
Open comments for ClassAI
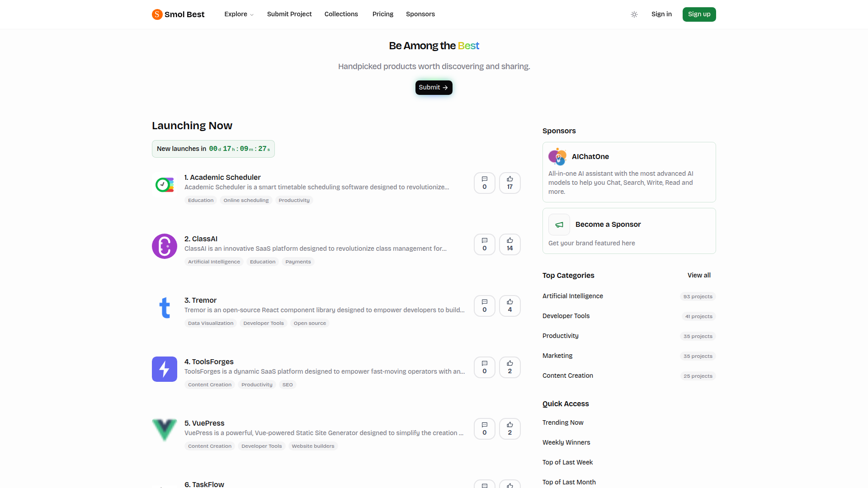485,244
